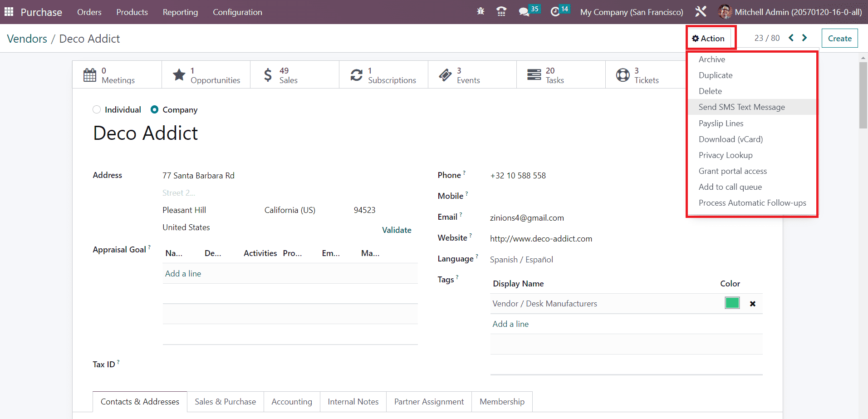This screenshot has width=868, height=419.
Task: Select the Company radio button
Action: pyautogui.click(x=155, y=109)
